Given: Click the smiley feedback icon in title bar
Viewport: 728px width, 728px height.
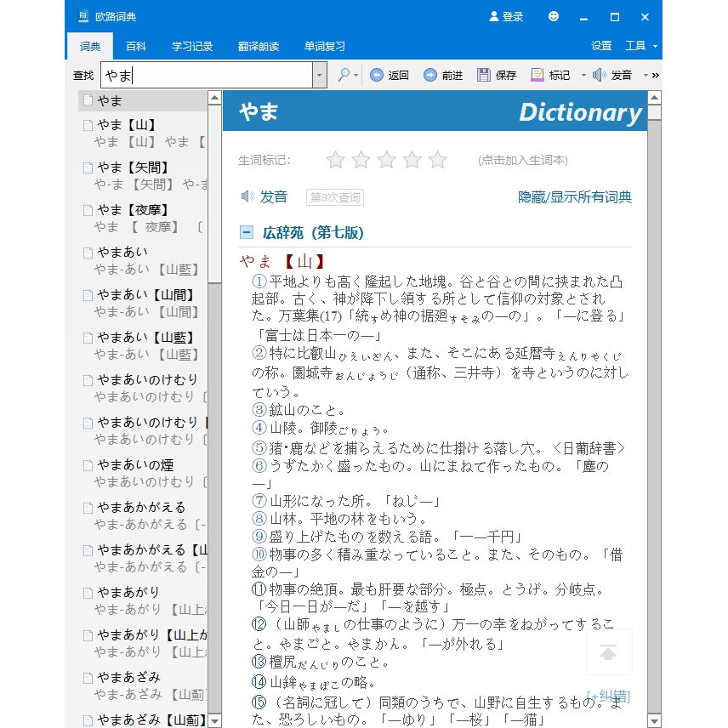Looking at the screenshot, I should coord(554,17).
